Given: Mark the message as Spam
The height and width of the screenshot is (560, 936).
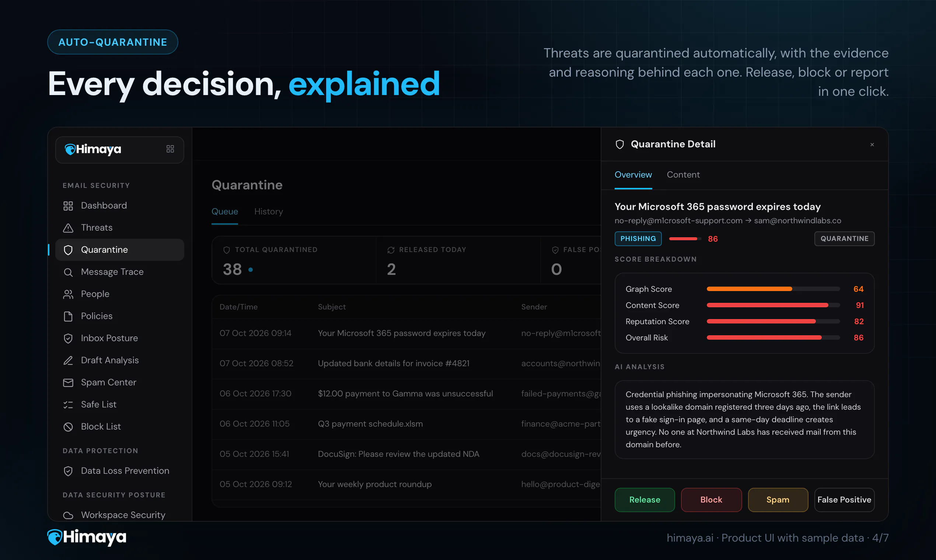Looking at the screenshot, I should 778,500.
